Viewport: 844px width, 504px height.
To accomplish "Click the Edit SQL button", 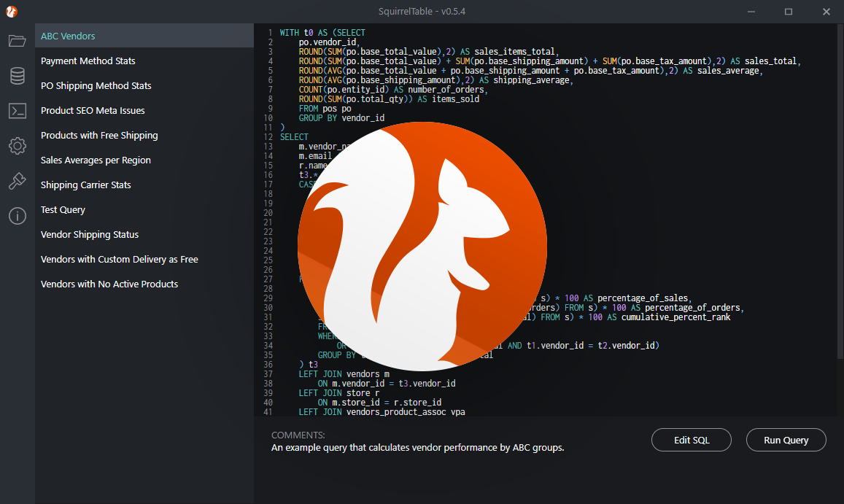I will tap(691, 440).
